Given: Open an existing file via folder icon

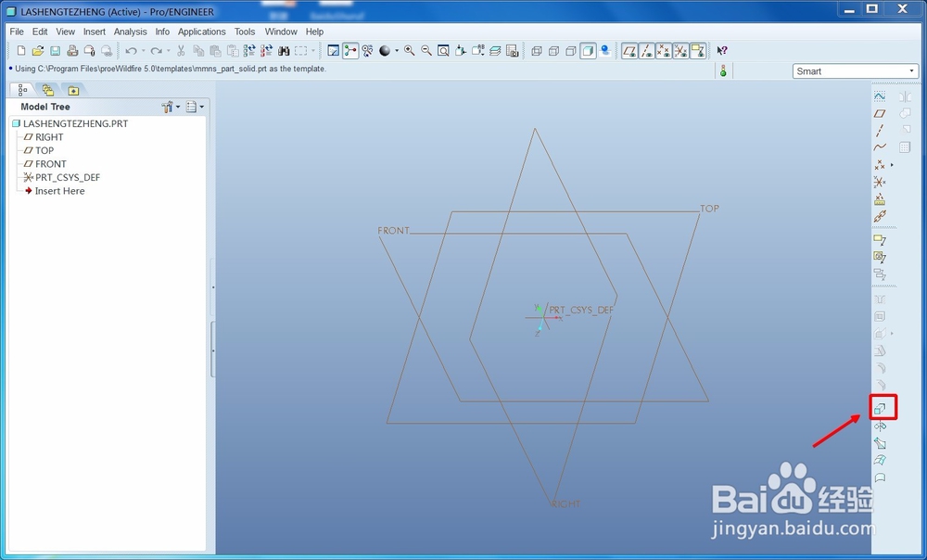Looking at the screenshot, I should (x=38, y=51).
